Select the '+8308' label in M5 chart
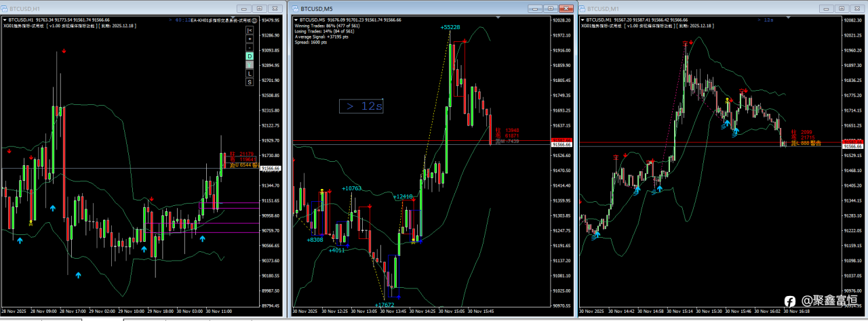The height and width of the screenshot is (321, 868). pos(315,240)
